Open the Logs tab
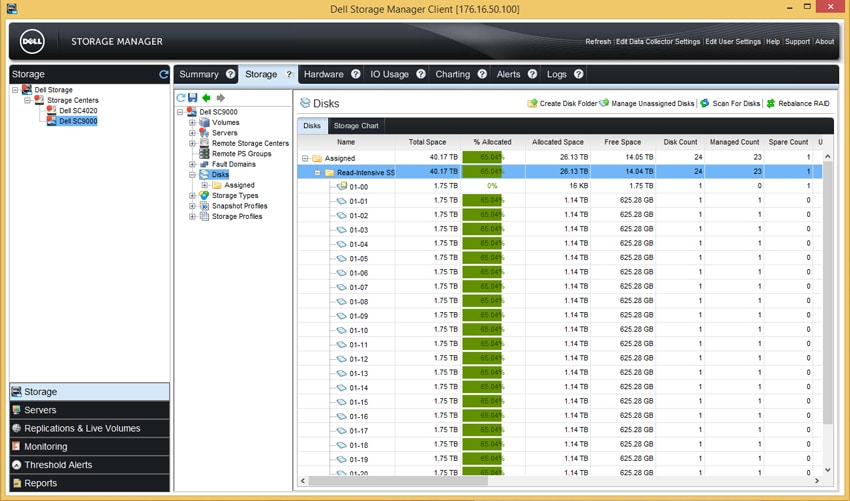This screenshot has width=850, height=501. [x=556, y=74]
